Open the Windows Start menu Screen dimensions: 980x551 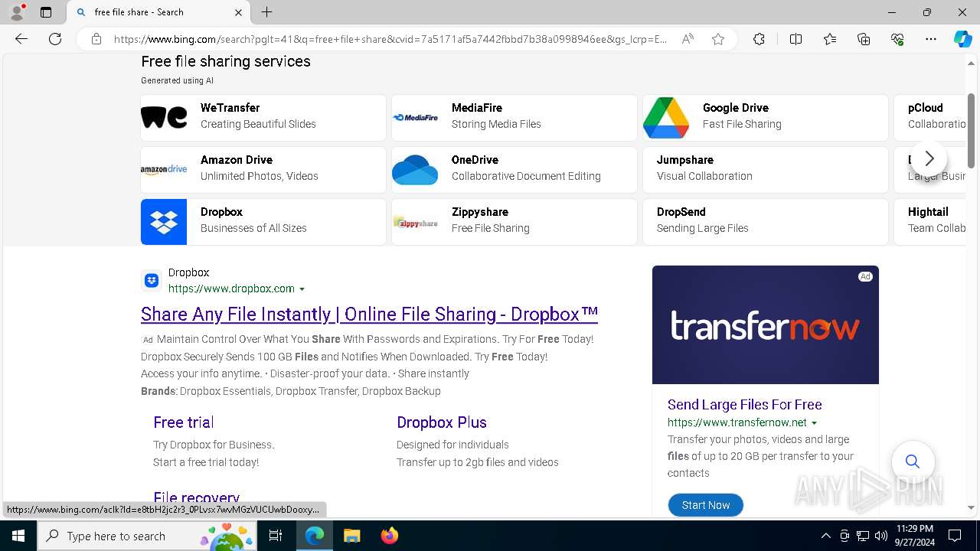[x=18, y=536]
